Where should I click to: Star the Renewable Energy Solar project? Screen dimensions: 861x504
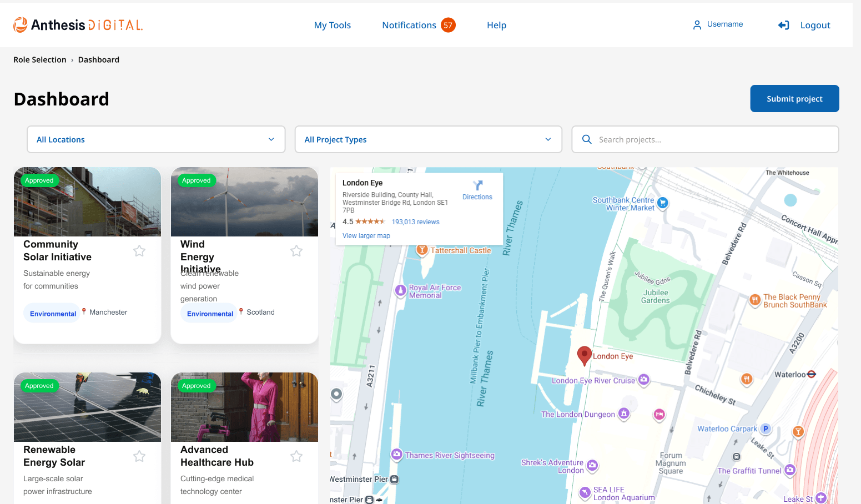click(139, 456)
